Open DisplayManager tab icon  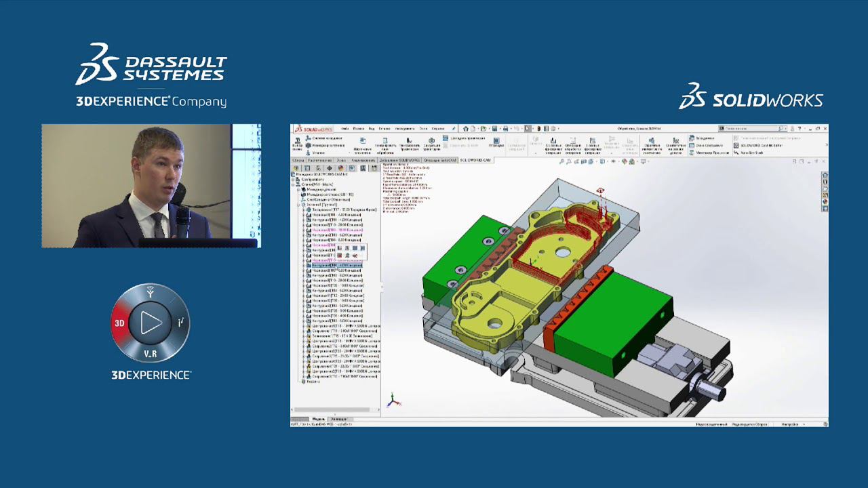pyautogui.click(x=340, y=168)
